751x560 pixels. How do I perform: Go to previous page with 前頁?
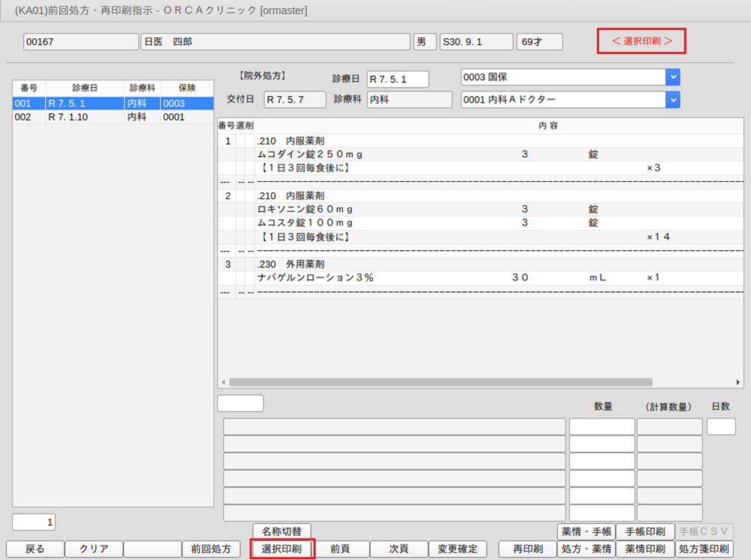click(x=341, y=549)
